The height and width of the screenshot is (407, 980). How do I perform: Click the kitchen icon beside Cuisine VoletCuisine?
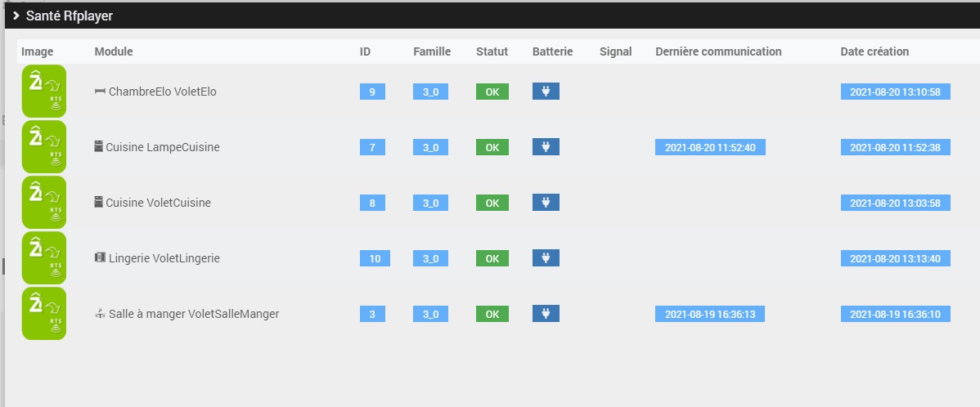[x=99, y=203]
